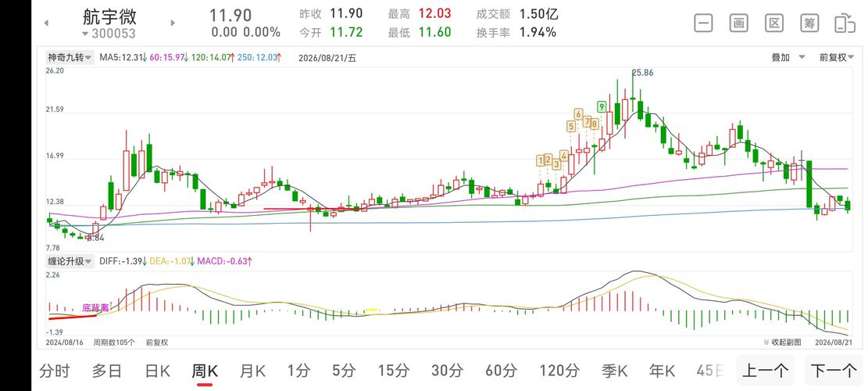Tap the green 9 nine-turn marker
Image resolution: width=868 pixels, height=391 pixels.
pyautogui.click(x=601, y=106)
